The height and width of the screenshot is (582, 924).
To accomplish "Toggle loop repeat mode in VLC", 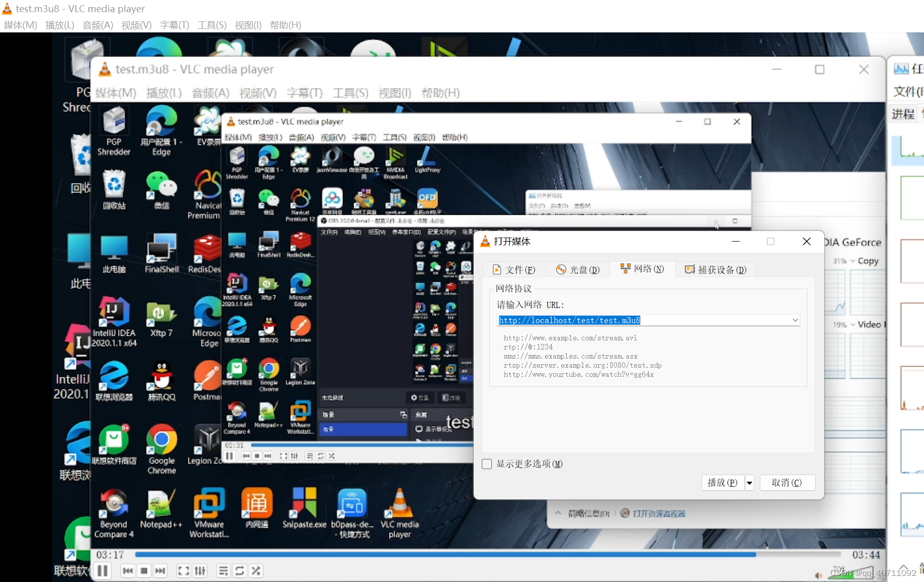I will pos(240,570).
